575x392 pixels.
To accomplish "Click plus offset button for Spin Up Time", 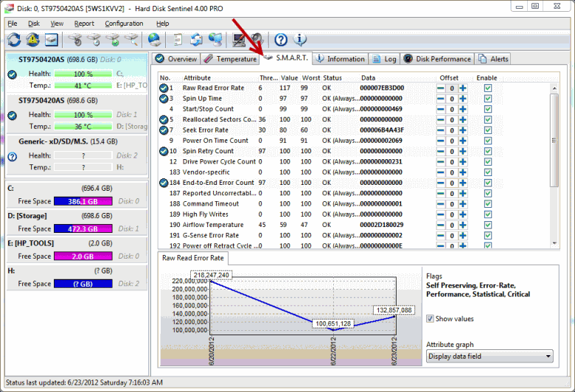I will pos(463,99).
